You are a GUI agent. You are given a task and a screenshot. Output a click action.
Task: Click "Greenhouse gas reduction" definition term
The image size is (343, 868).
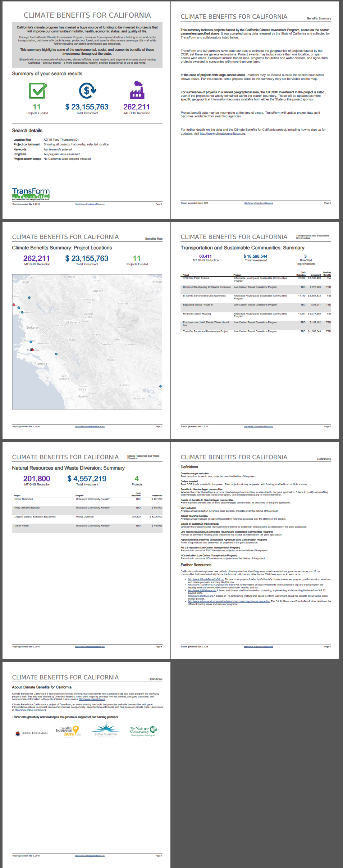click(195, 474)
